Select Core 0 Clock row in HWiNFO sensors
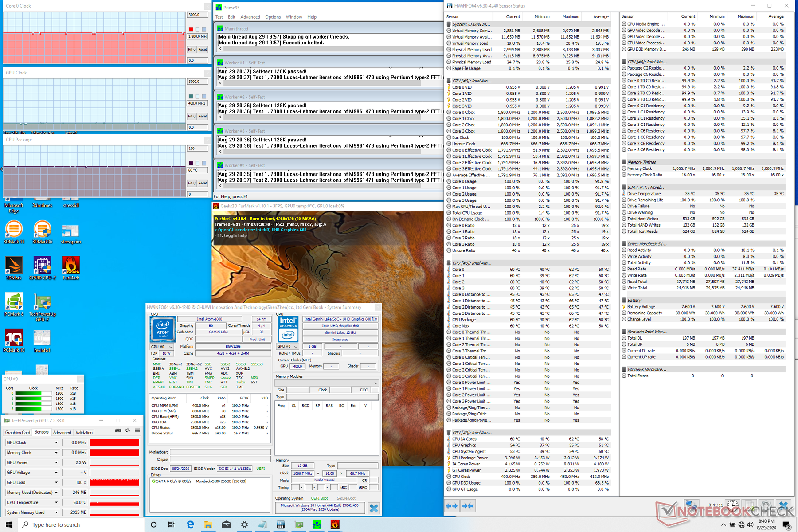This screenshot has width=798, height=532. [528, 112]
